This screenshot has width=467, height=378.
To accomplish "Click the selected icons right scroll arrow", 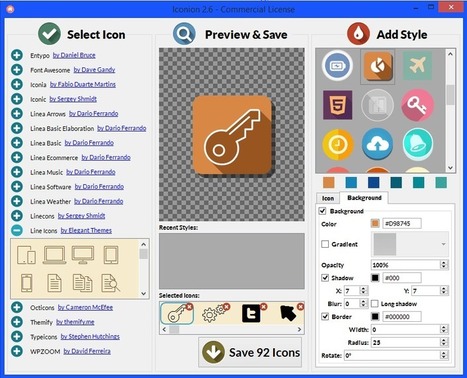I will click(299, 329).
